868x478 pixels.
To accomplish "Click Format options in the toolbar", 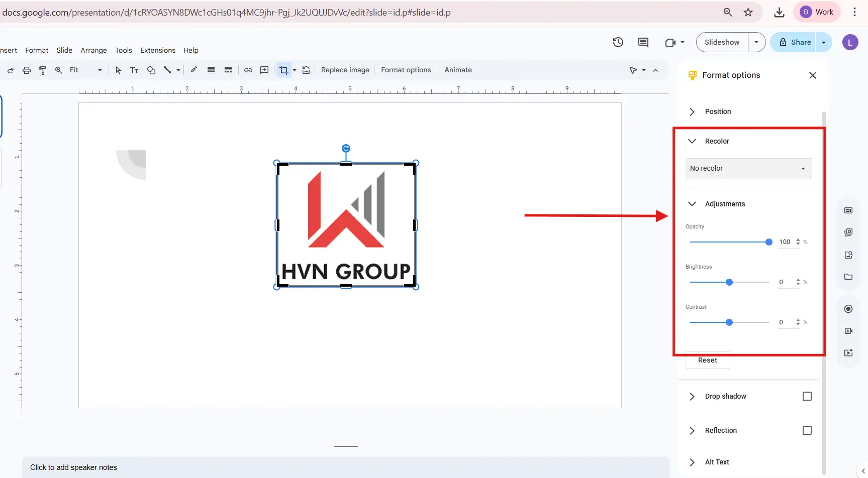I will tap(406, 70).
